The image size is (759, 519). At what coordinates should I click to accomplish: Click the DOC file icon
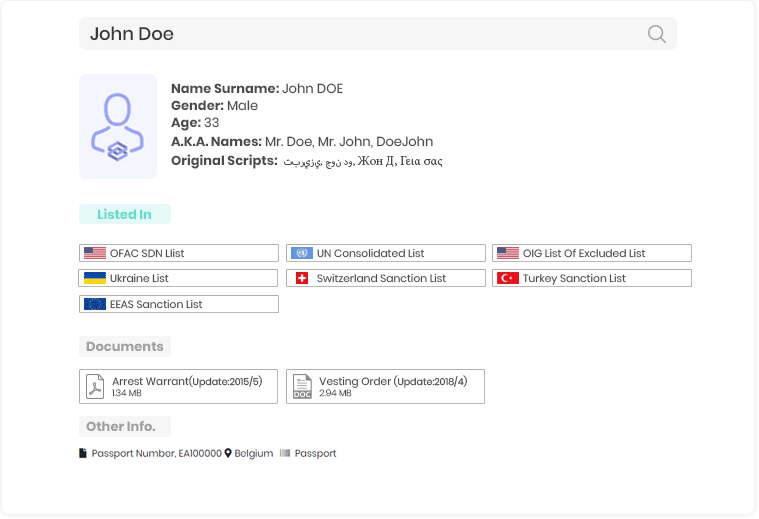pos(302,386)
